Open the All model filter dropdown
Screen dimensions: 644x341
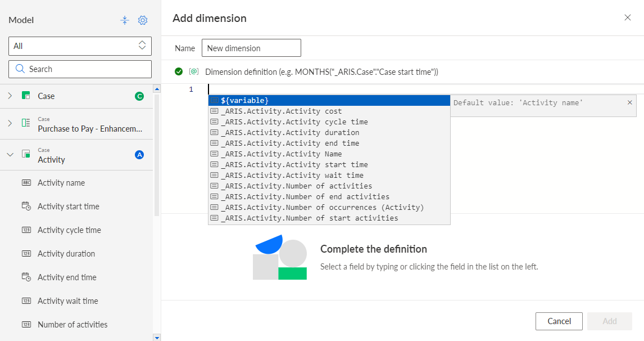[x=80, y=46]
